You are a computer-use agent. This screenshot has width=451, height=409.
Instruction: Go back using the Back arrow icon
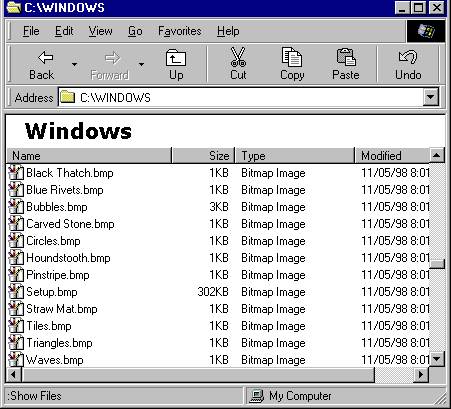point(45,58)
